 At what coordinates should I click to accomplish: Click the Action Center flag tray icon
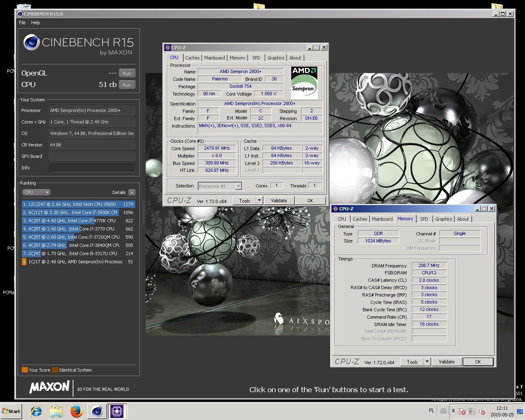pyautogui.click(x=462, y=411)
